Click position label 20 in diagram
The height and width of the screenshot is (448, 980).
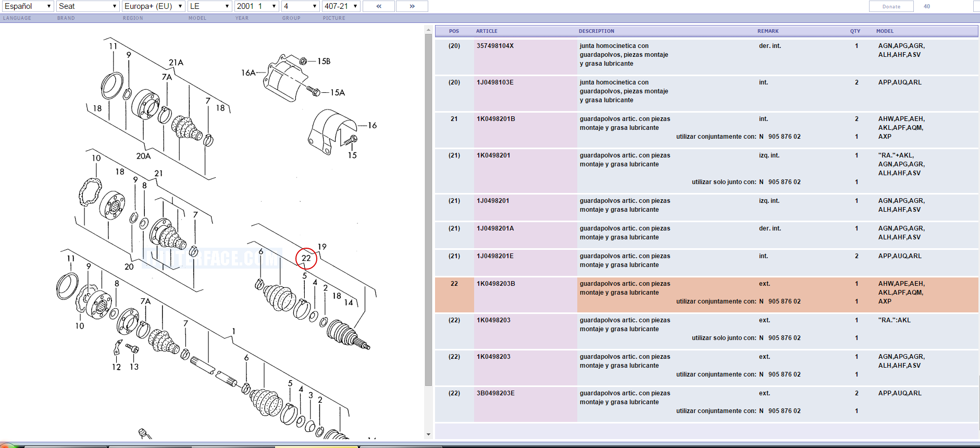tap(129, 267)
